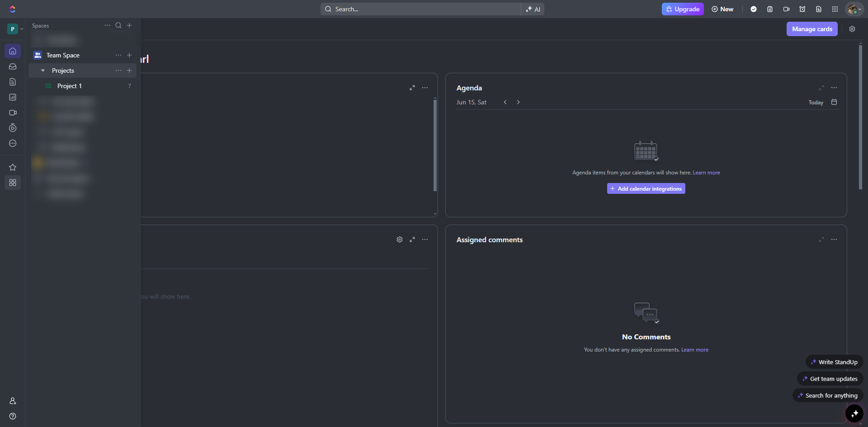Click the floating AI sparkle button at bottom right

pyautogui.click(x=854, y=413)
